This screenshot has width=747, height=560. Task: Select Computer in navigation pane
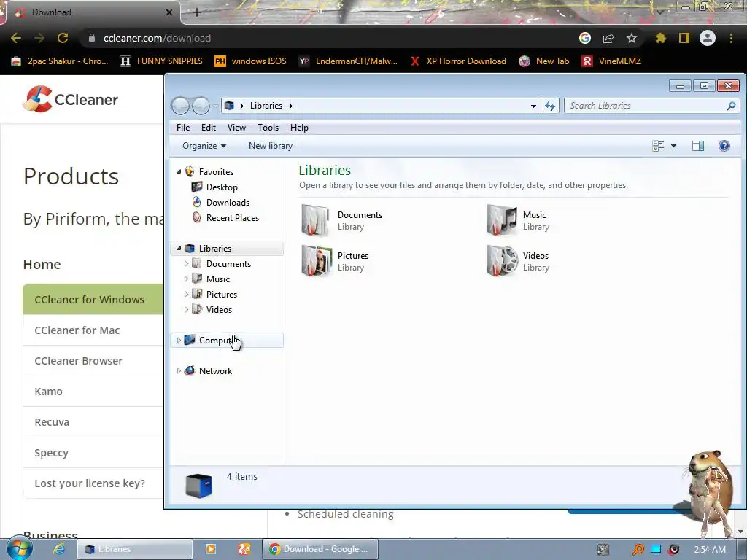pos(227,340)
